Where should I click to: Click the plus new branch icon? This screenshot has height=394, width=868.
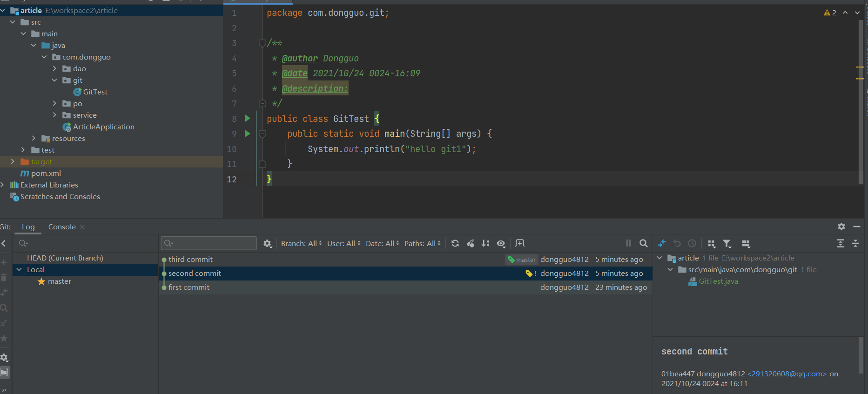pyautogui.click(x=4, y=262)
